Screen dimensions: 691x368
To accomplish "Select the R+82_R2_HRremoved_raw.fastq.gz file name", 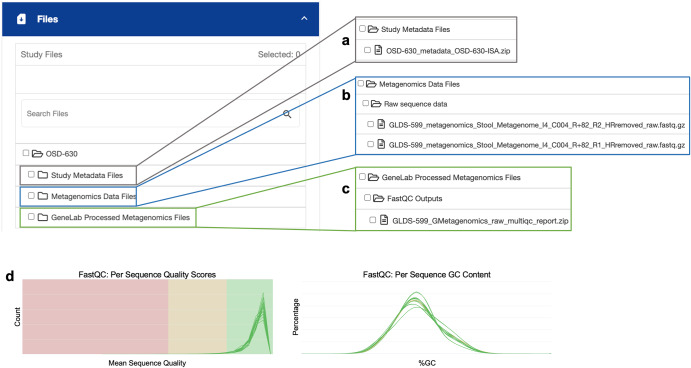I will pos(537,125).
